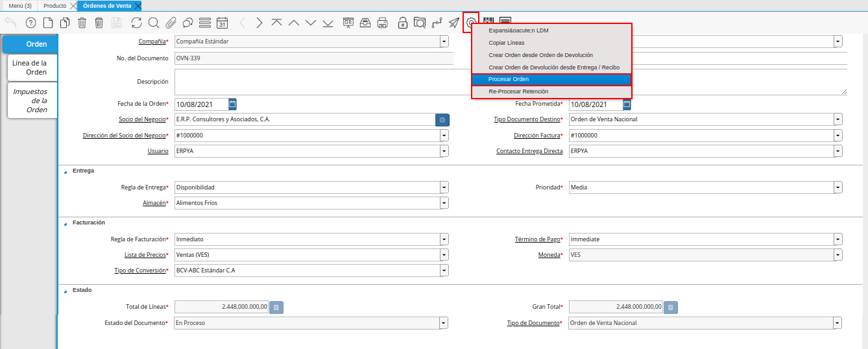The height and width of the screenshot is (349, 868).
Task: Switch to Línea de la Orden tab
Action: pyautogui.click(x=32, y=67)
